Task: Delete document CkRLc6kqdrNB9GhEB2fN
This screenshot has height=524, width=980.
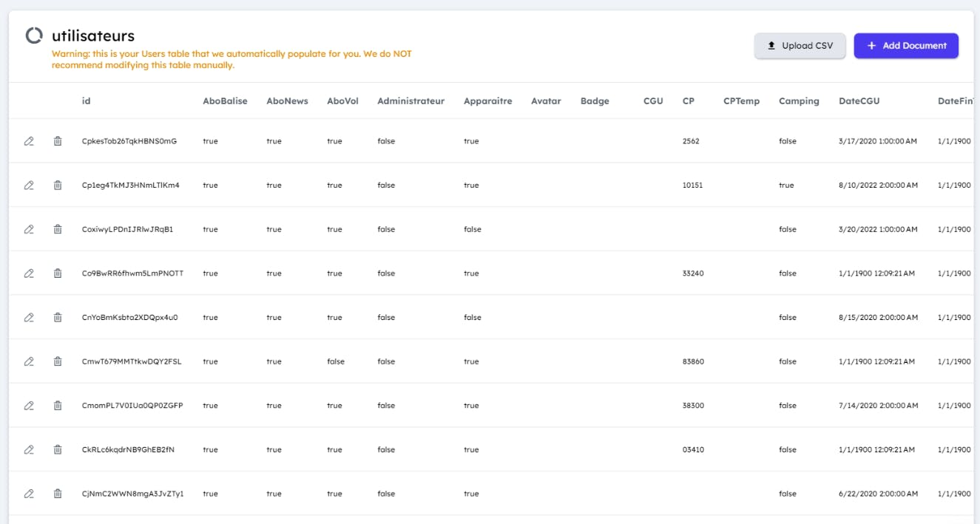Action: (58, 449)
